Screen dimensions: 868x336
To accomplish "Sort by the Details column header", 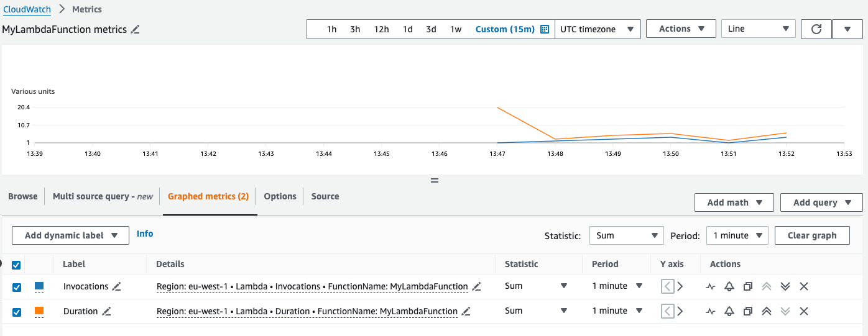I will 170,264.
